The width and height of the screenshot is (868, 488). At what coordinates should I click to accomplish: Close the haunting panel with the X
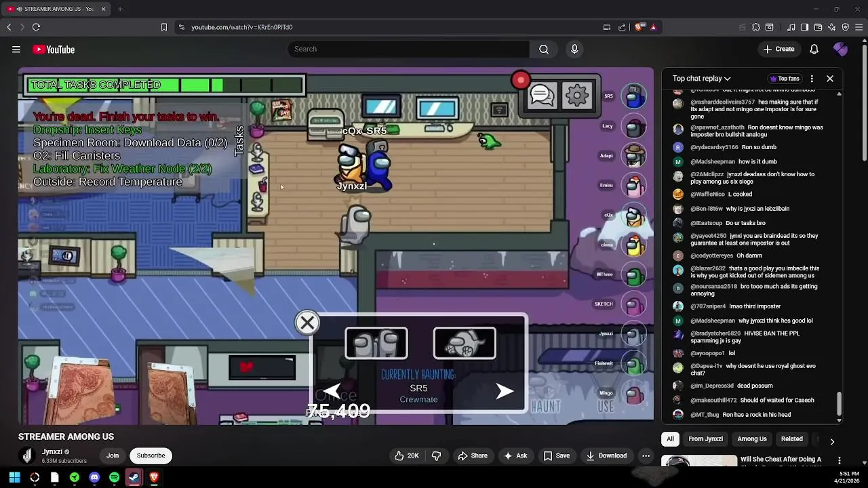coord(307,323)
